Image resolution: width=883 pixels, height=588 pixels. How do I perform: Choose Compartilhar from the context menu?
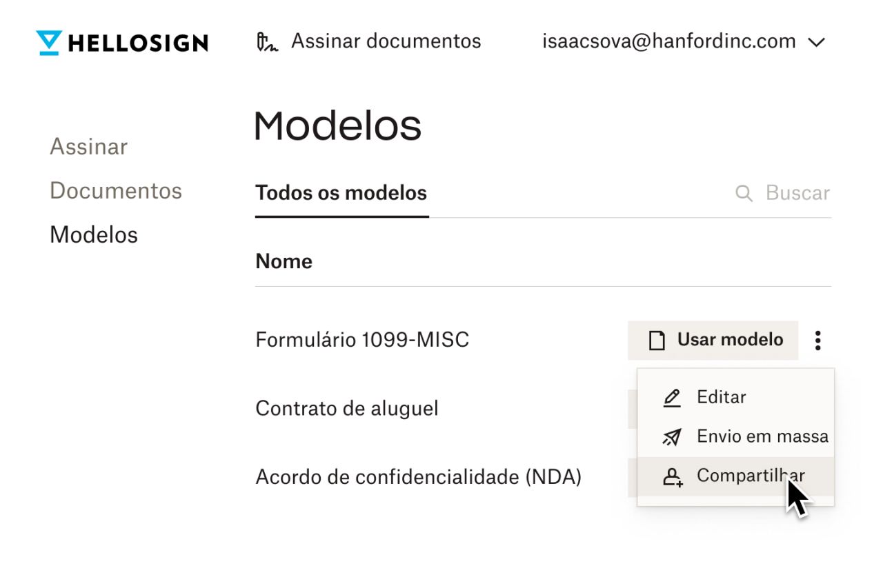point(750,476)
